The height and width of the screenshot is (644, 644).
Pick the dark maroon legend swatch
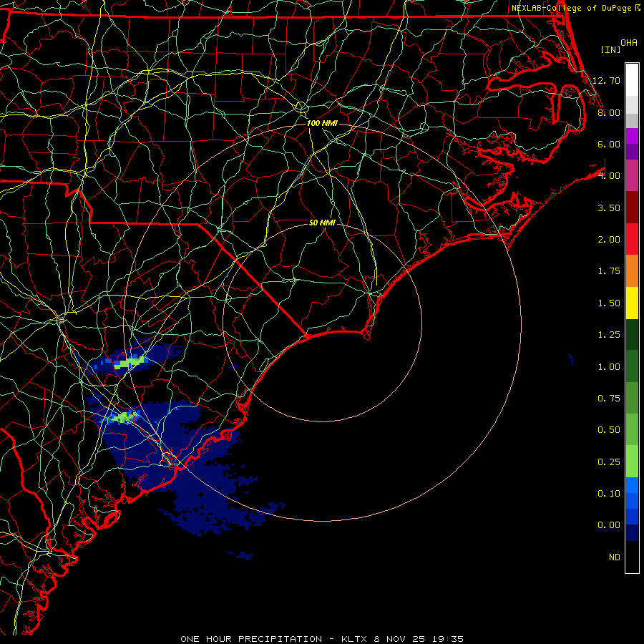[x=632, y=208]
